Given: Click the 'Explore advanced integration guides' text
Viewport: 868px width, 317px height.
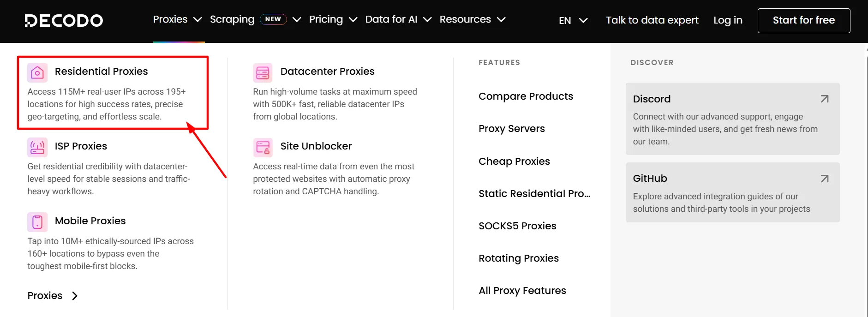Looking at the screenshot, I should click(721, 203).
